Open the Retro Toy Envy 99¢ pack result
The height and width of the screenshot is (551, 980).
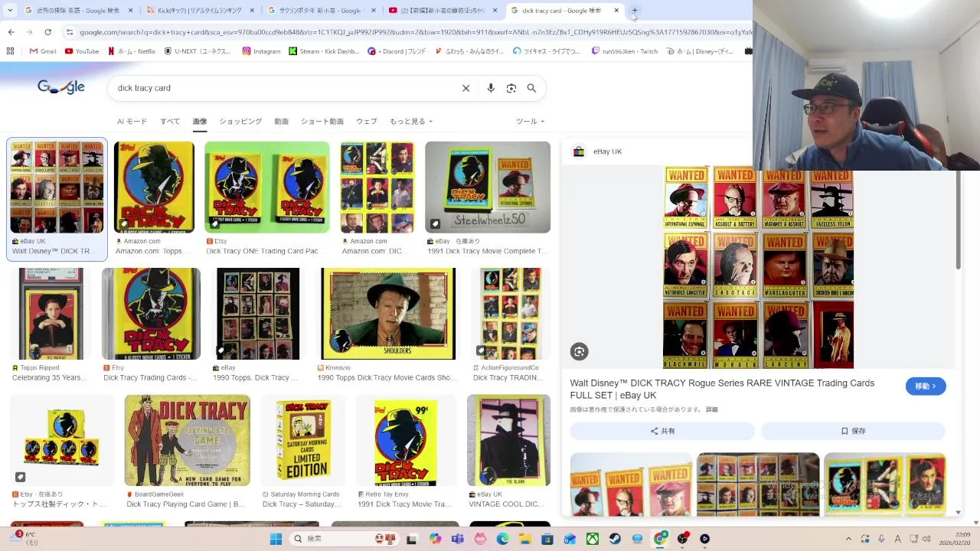pyautogui.click(x=407, y=440)
